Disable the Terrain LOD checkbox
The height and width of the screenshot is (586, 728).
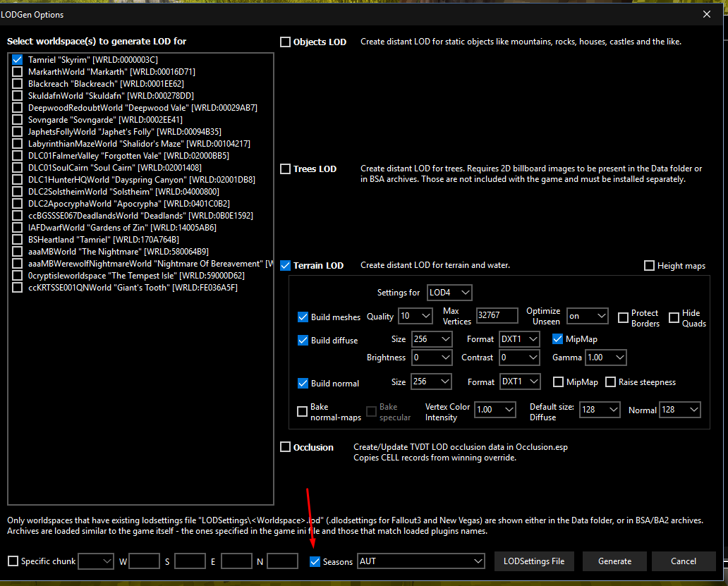(285, 265)
